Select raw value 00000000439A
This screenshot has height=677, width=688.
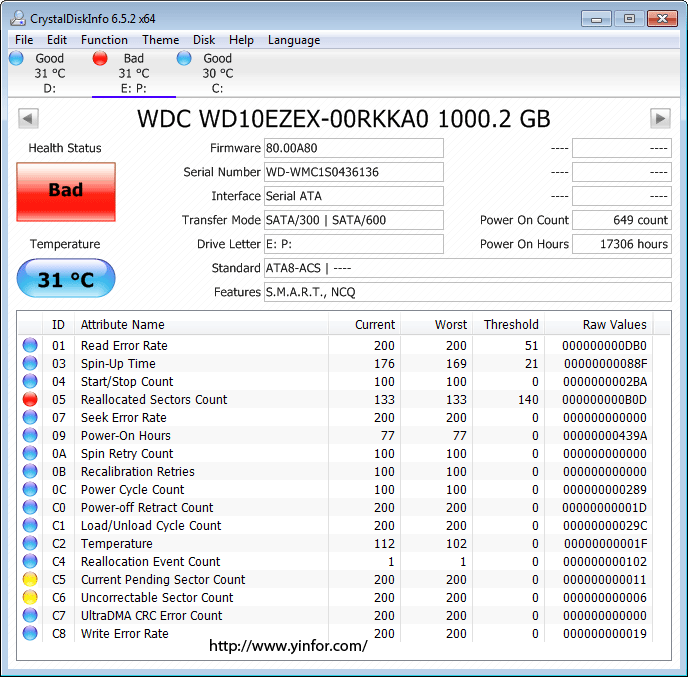pyautogui.click(x=605, y=436)
